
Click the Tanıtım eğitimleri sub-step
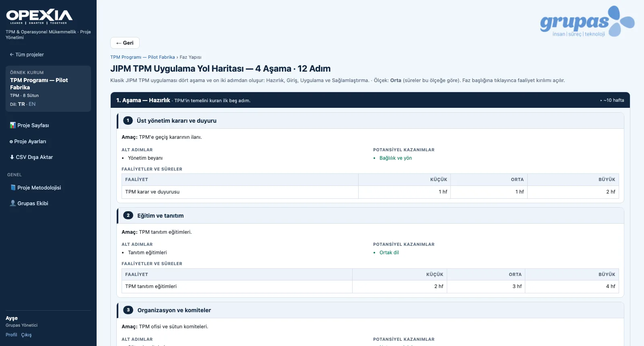pos(147,253)
